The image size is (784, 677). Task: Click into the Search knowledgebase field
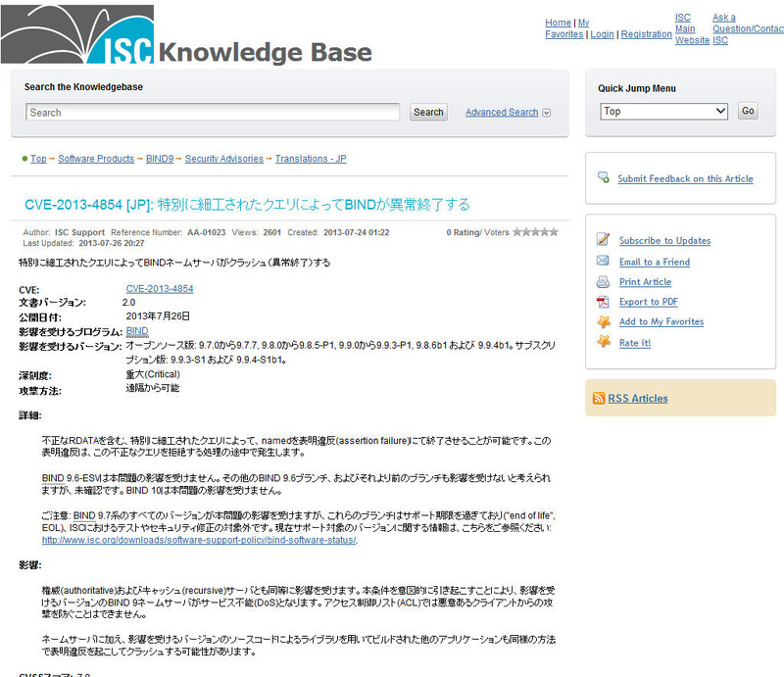coord(213,113)
